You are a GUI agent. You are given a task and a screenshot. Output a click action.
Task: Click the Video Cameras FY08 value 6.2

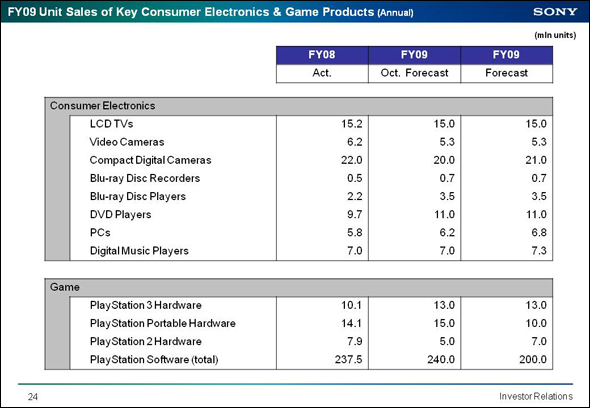pyautogui.click(x=355, y=142)
